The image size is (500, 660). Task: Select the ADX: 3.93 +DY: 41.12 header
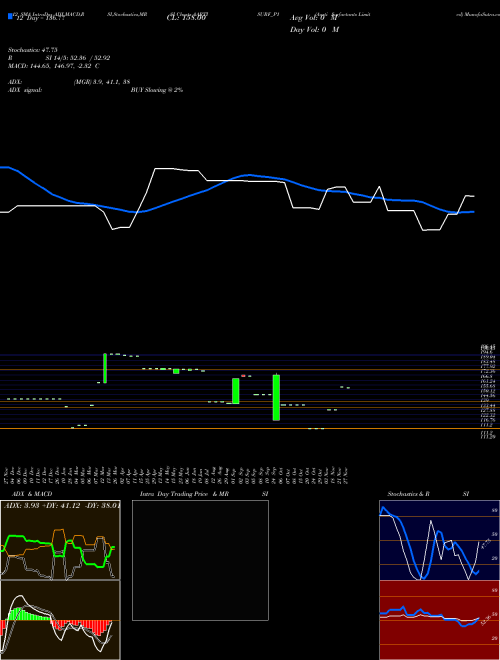coord(62,505)
